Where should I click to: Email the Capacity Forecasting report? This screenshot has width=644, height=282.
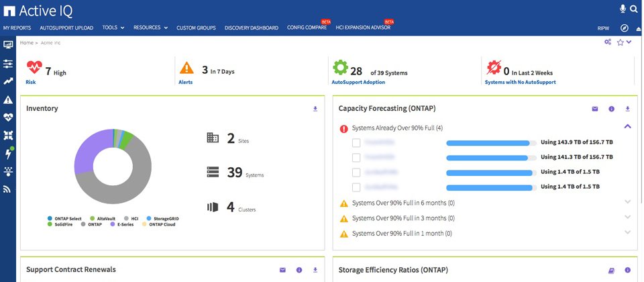595,109
